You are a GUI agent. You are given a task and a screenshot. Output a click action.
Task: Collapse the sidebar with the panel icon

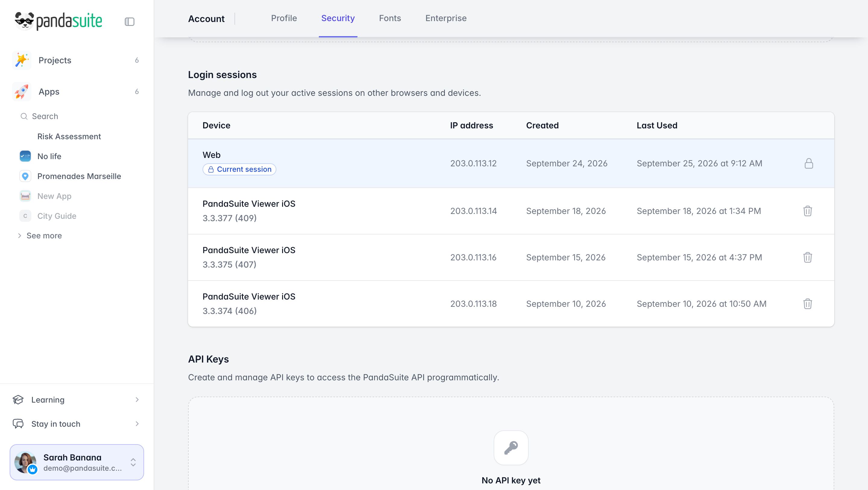pyautogui.click(x=129, y=22)
